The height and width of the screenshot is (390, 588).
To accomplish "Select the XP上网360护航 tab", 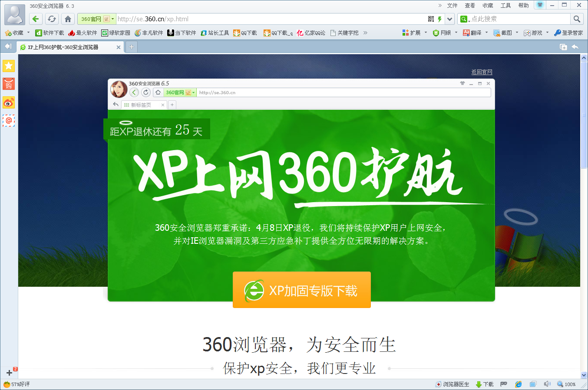I will [x=70, y=47].
